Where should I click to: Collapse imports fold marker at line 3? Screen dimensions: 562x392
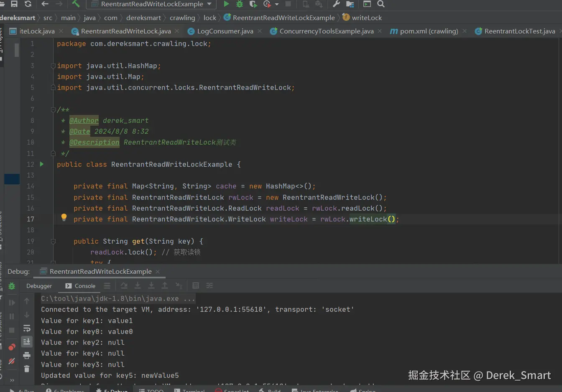click(x=53, y=66)
